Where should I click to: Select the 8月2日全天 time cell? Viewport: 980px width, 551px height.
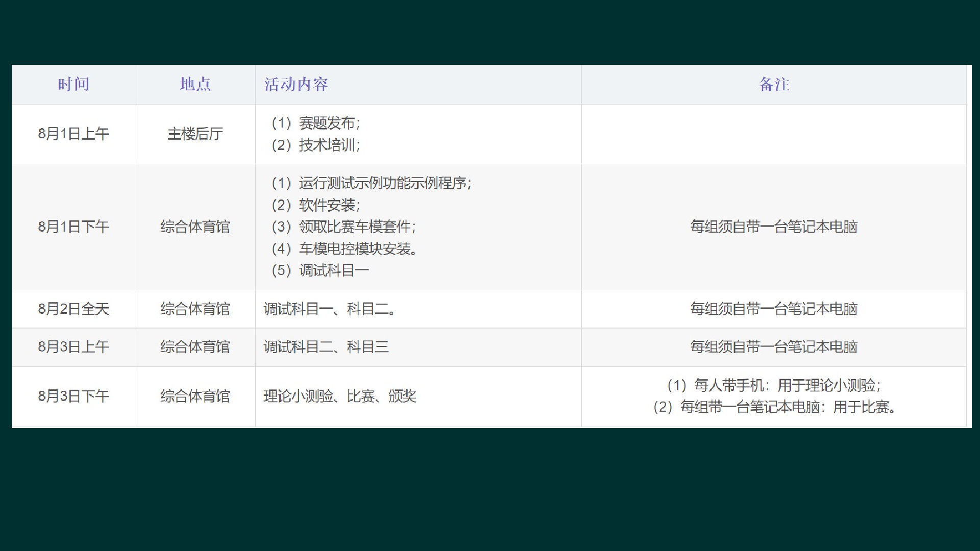73,309
